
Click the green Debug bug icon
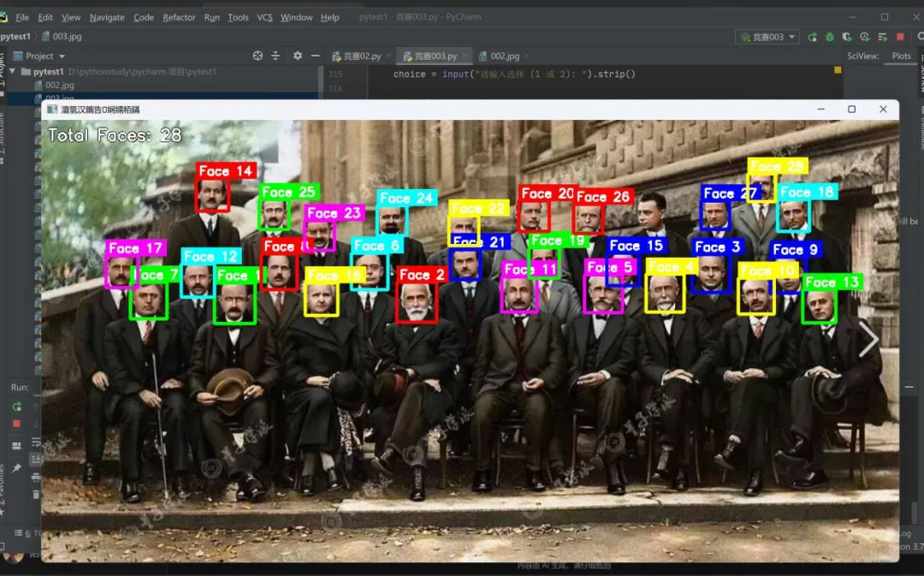pyautogui.click(x=830, y=37)
